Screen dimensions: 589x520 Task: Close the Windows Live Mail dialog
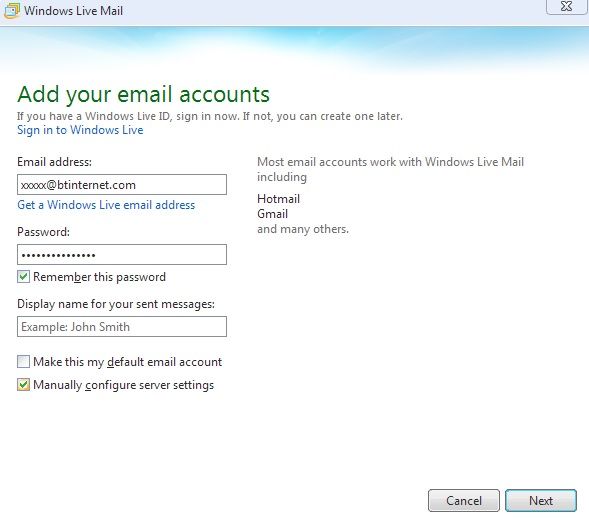click(x=566, y=6)
